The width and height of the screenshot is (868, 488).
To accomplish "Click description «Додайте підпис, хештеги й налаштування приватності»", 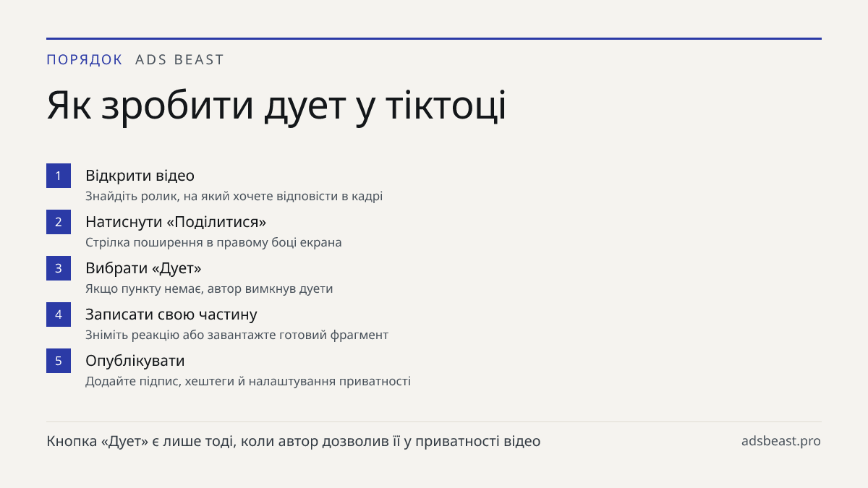I will [248, 381].
